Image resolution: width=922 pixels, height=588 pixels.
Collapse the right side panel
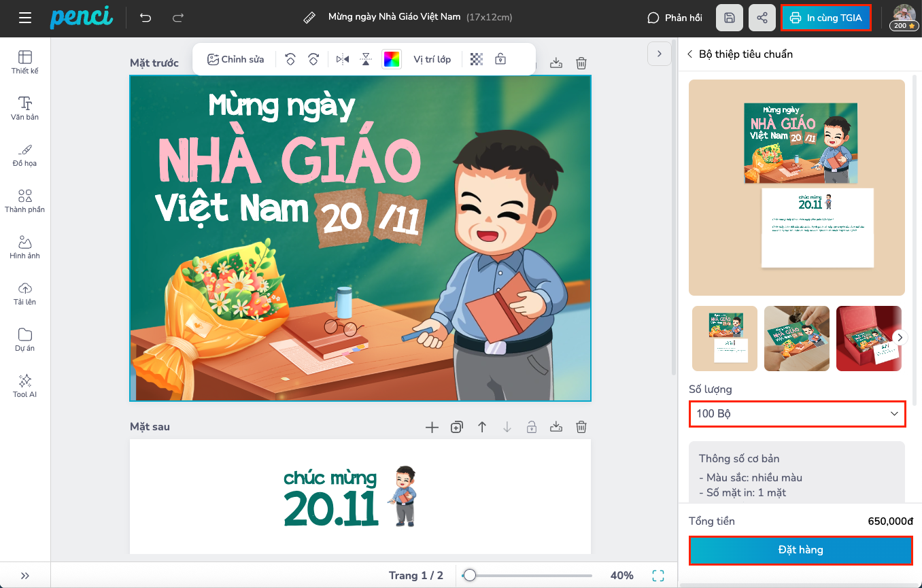(x=659, y=54)
